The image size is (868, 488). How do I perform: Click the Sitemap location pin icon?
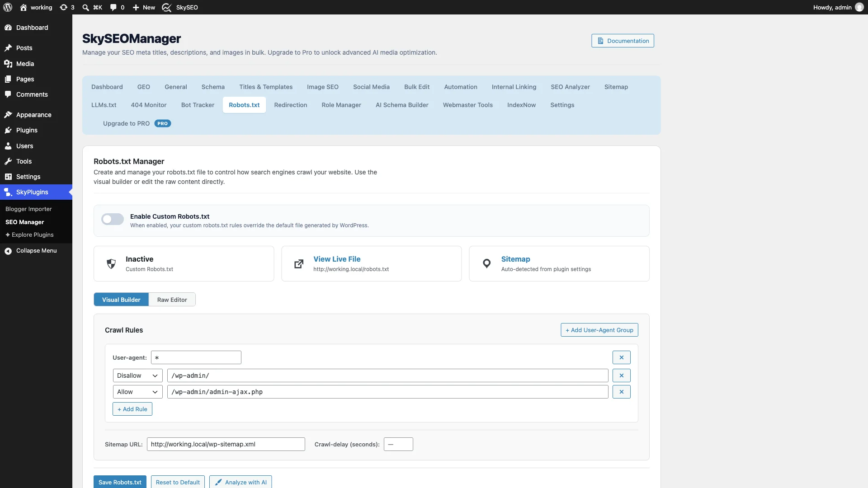click(486, 264)
